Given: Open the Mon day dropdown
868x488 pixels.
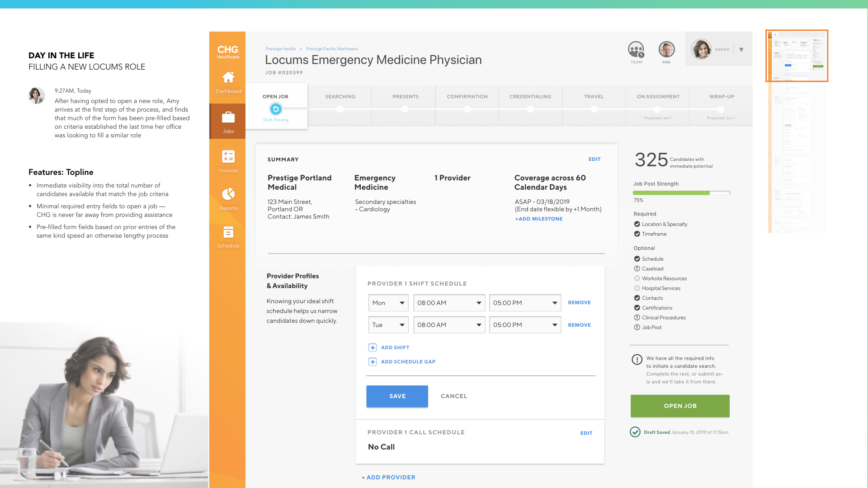Looking at the screenshot, I should (x=388, y=303).
